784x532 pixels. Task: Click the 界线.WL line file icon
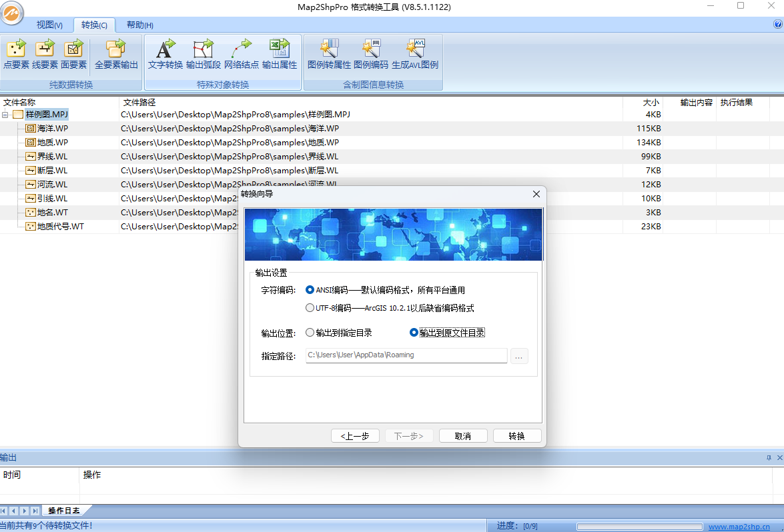[x=31, y=157]
